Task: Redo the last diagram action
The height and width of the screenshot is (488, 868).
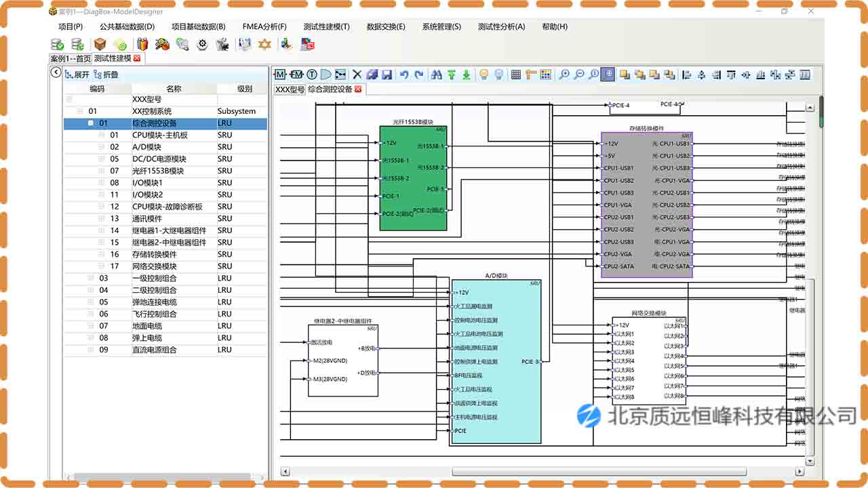Action: pyautogui.click(x=419, y=75)
